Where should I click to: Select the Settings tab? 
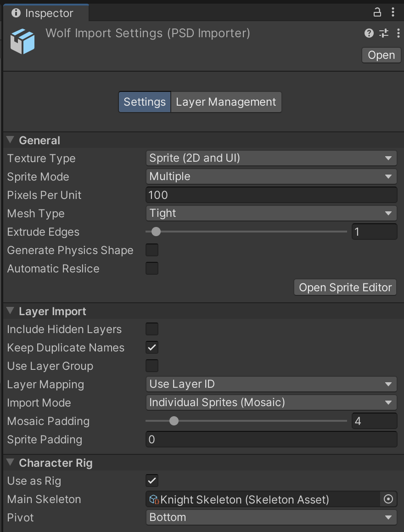[x=145, y=102]
